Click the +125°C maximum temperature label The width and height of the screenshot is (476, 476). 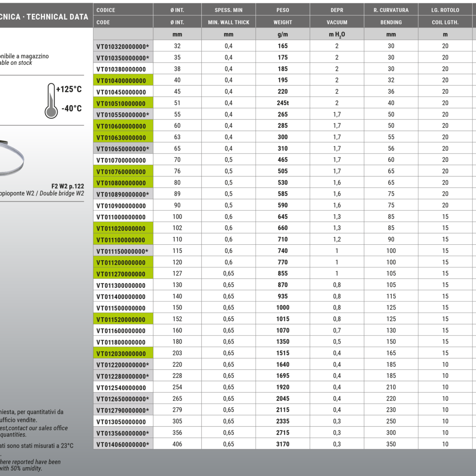69,89
